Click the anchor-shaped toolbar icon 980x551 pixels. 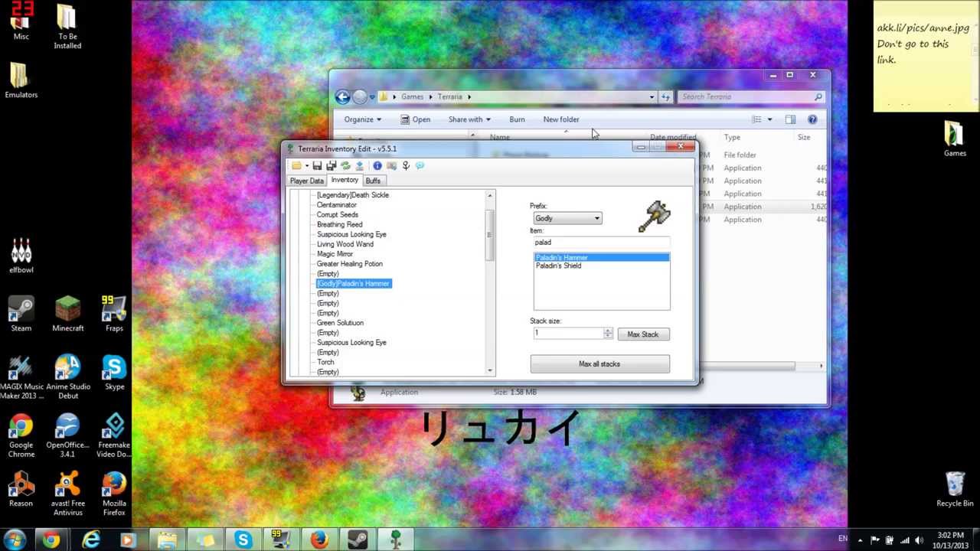tap(406, 165)
